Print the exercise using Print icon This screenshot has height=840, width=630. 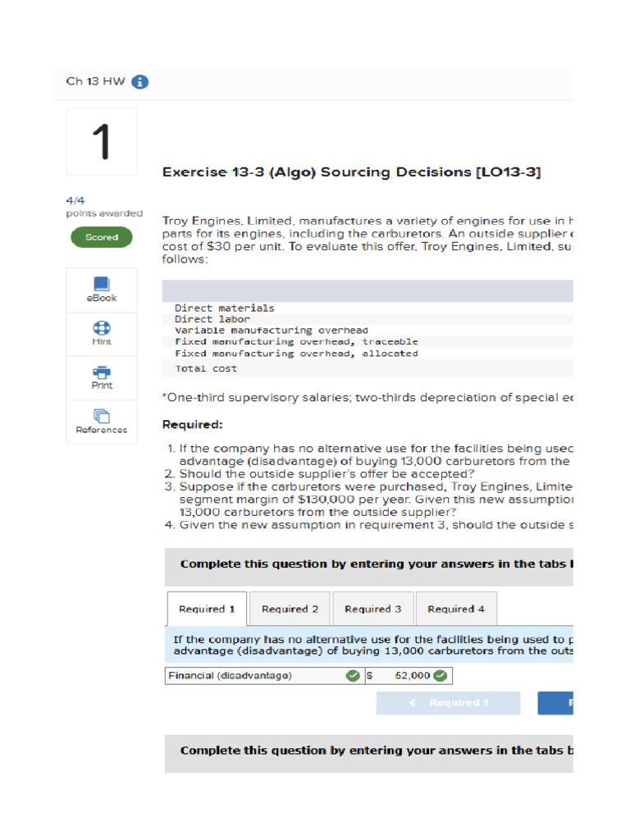click(x=101, y=377)
